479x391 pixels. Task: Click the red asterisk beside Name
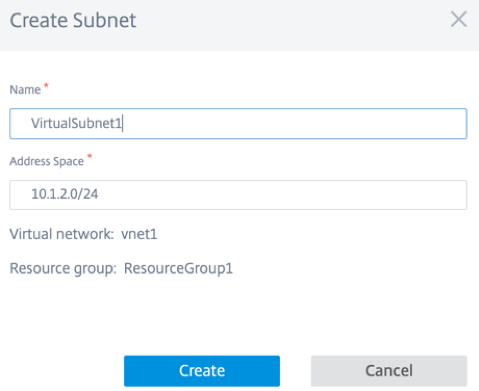(46, 85)
